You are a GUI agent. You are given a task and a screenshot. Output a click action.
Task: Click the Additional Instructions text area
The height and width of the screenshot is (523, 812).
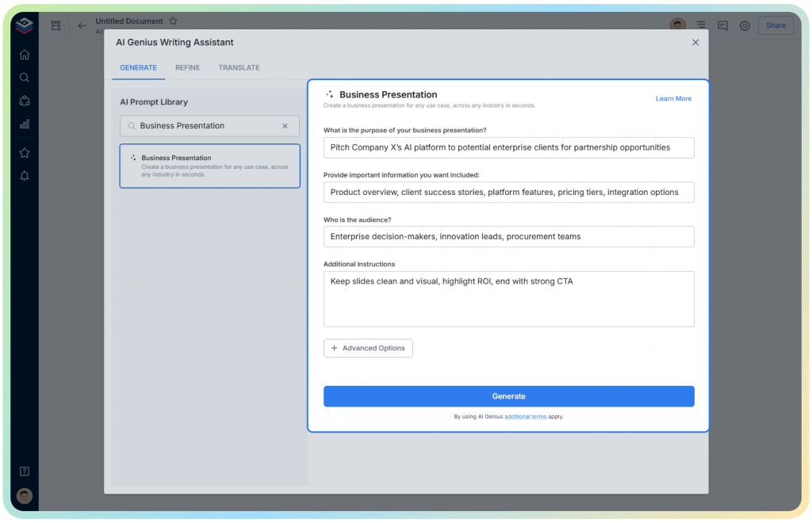[508, 299]
